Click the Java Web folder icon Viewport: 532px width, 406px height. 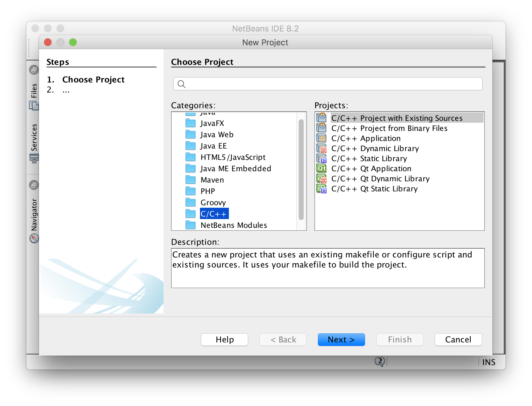click(x=191, y=134)
